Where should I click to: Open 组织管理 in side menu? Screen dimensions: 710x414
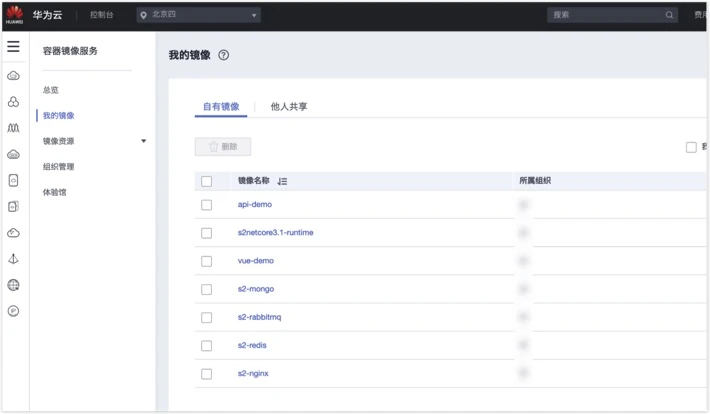click(x=58, y=167)
